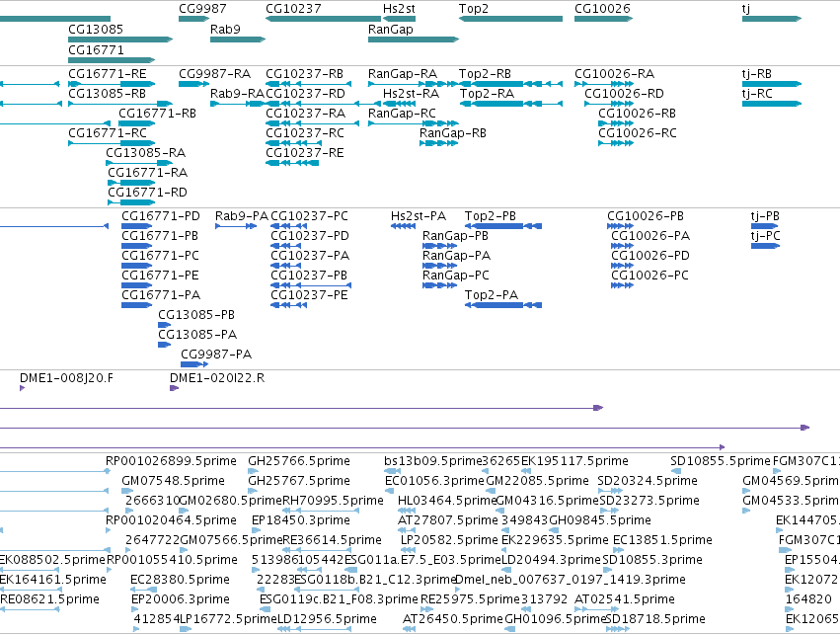Image resolution: width=840 pixels, height=634 pixels.
Task: Click BAC end DME1-020I22.R
Action: 217,378
